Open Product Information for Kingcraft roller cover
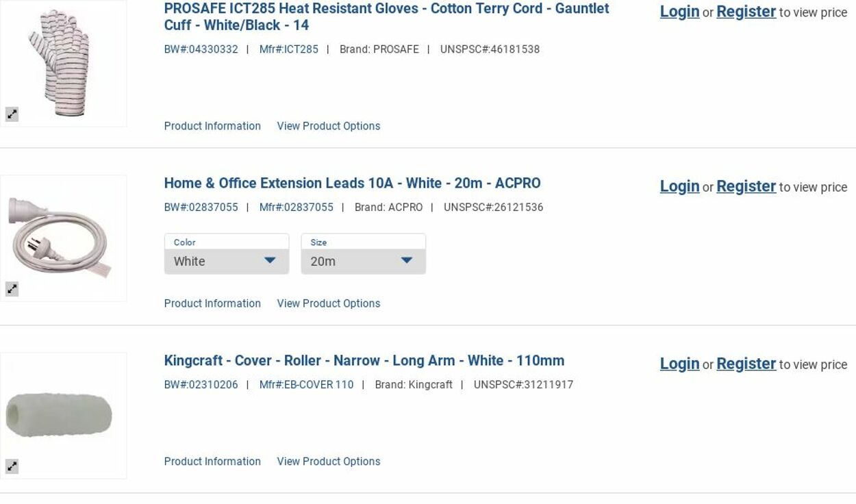The height and width of the screenshot is (504, 856). pos(212,462)
